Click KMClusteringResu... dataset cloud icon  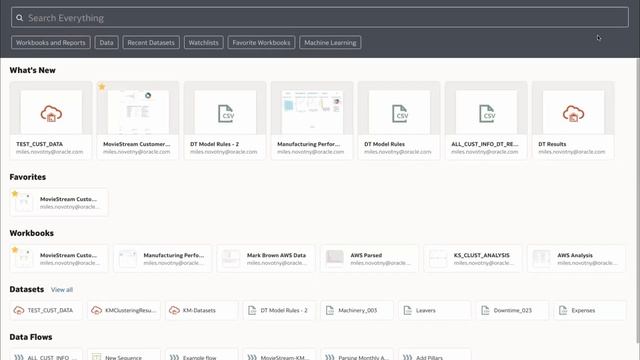(96, 310)
